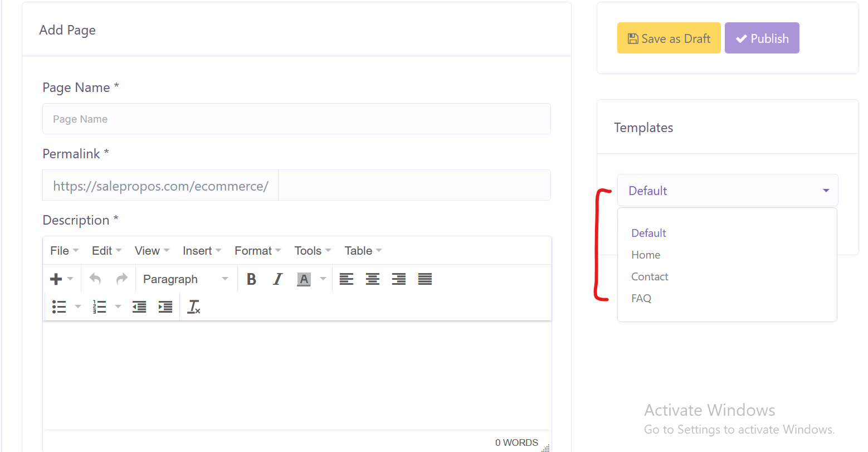This screenshot has height=452, width=868.
Task: Expand numbered list style options arrow
Action: [118, 307]
